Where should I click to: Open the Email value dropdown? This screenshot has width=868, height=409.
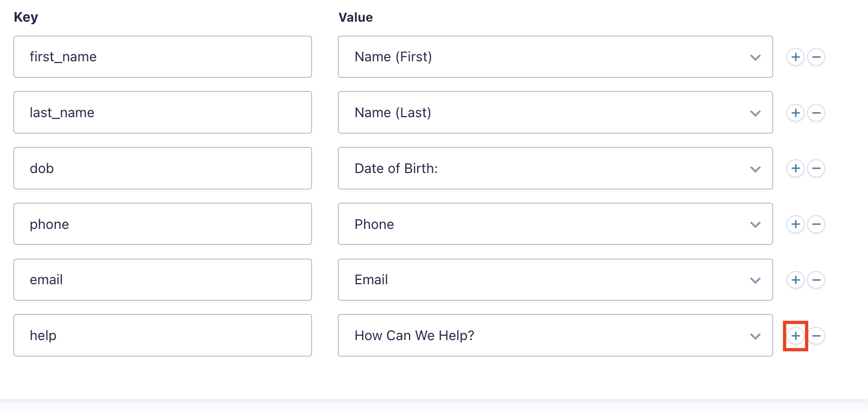[555, 280]
